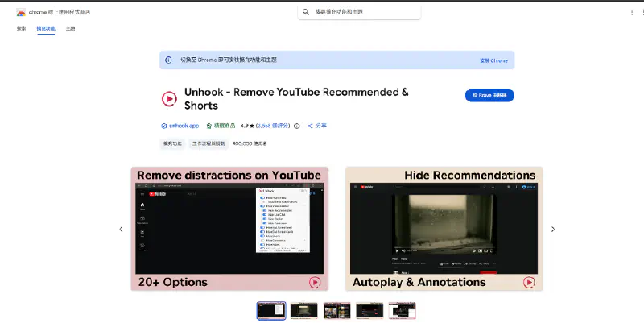This screenshot has height=327, width=644.
Task: Switch to the 探索 tab
Action: [21, 28]
